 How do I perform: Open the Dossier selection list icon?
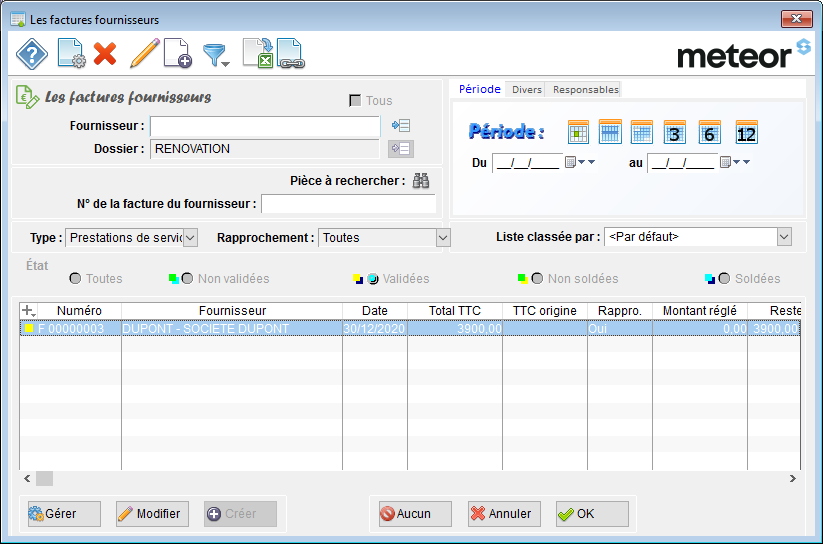coord(401,149)
